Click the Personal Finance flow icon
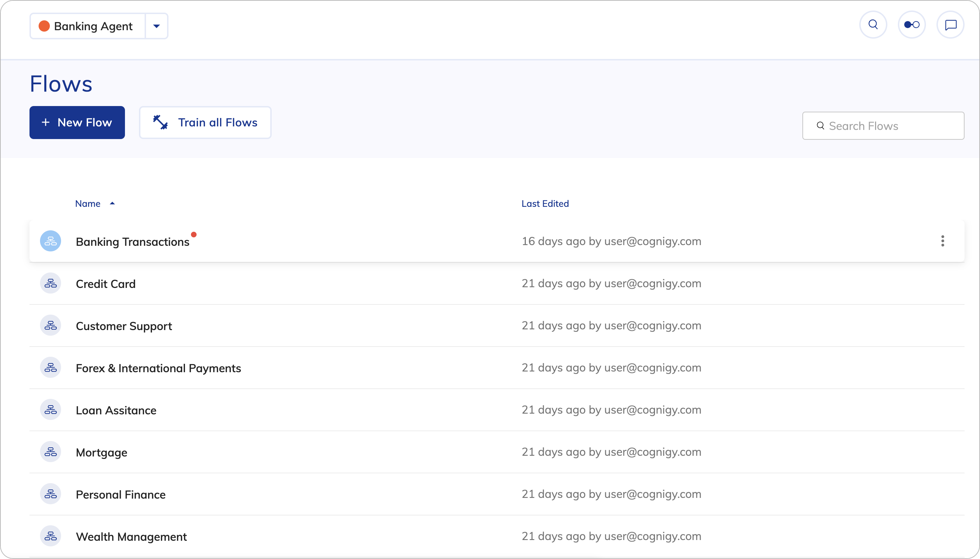 [x=51, y=494]
